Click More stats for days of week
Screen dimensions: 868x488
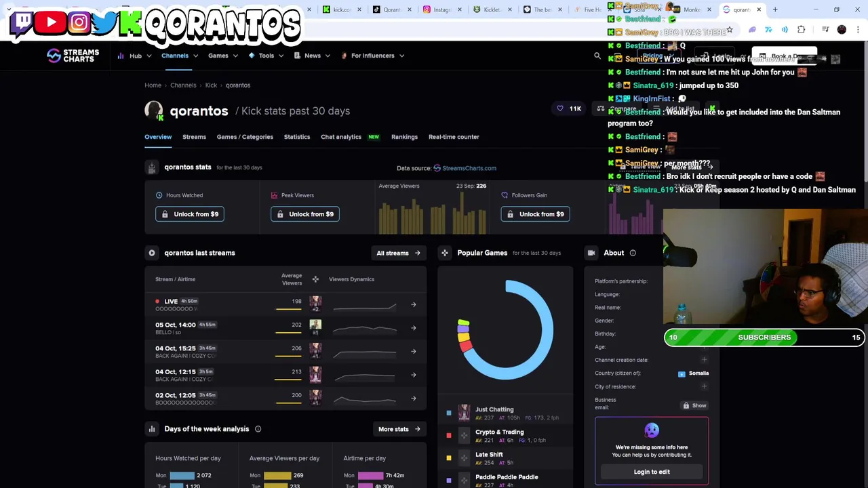pyautogui.click(x=399, y=429)
